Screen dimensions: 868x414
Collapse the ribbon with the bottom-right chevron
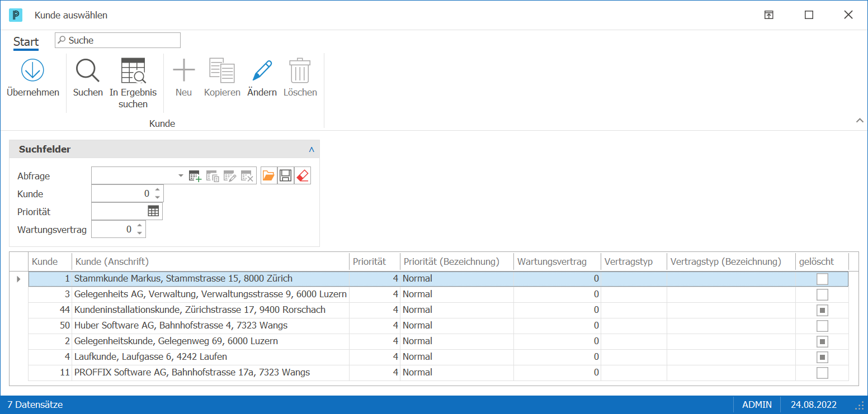pos(860,121)
